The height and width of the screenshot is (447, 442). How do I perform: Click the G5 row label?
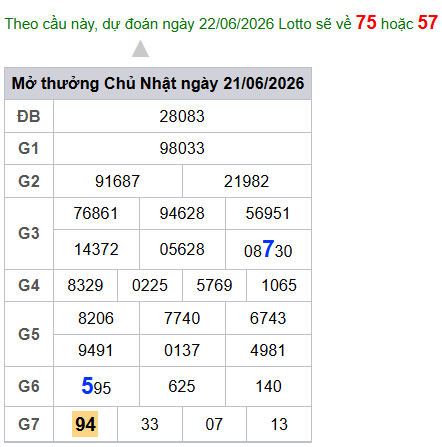point(29,334)
